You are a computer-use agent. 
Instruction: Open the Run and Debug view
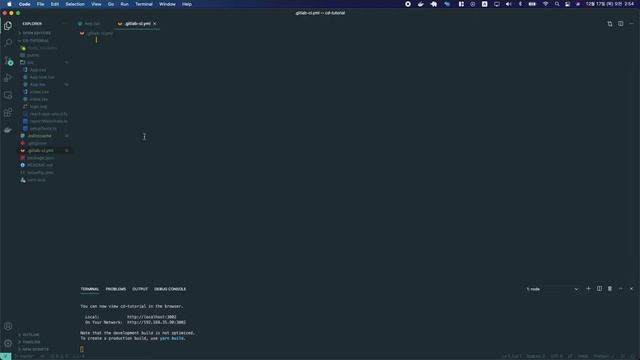click(8, 78)
